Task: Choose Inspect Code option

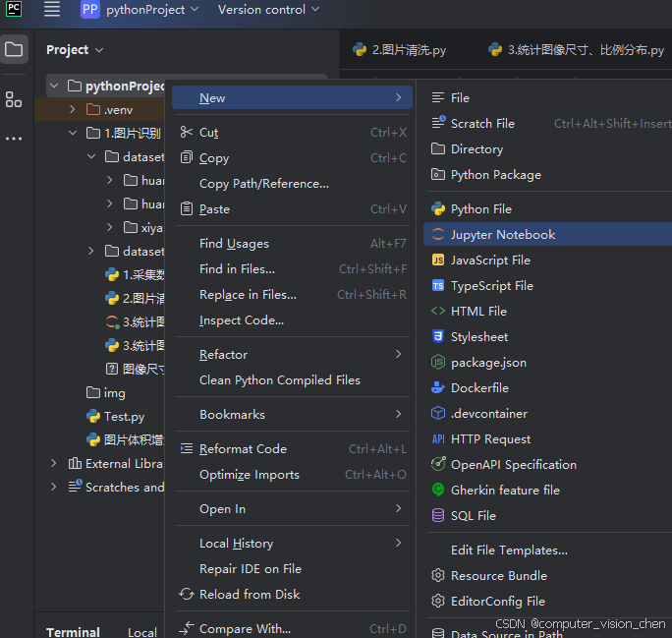Action: coord(292,319)
